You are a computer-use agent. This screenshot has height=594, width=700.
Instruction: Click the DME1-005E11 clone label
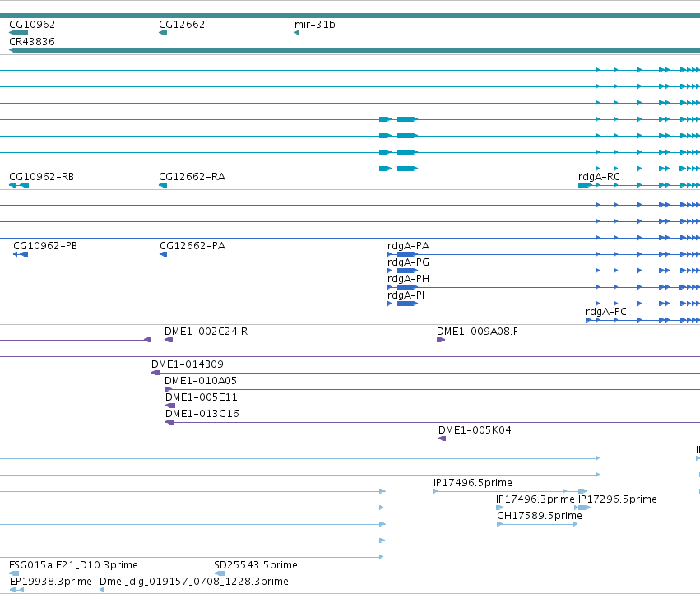point(202,397)
